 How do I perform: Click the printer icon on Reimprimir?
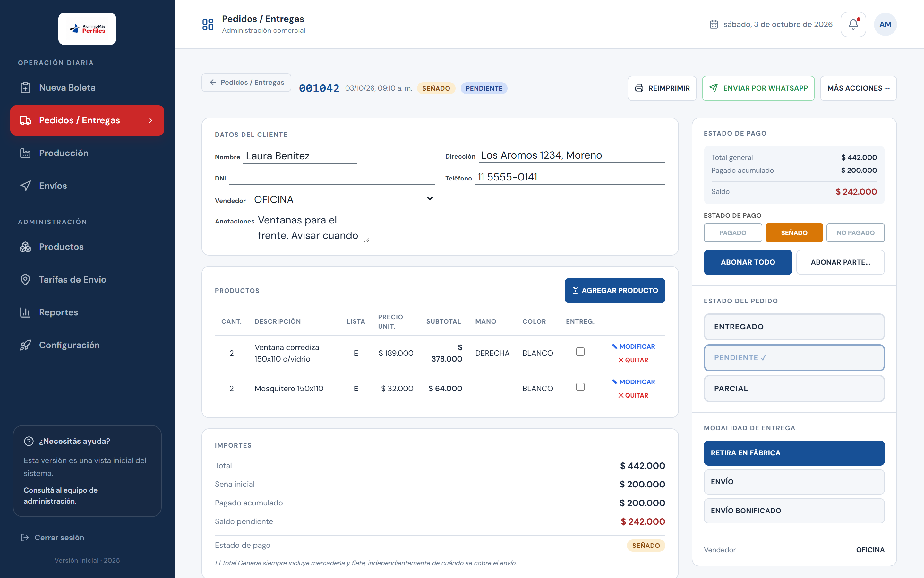(639, 88)
